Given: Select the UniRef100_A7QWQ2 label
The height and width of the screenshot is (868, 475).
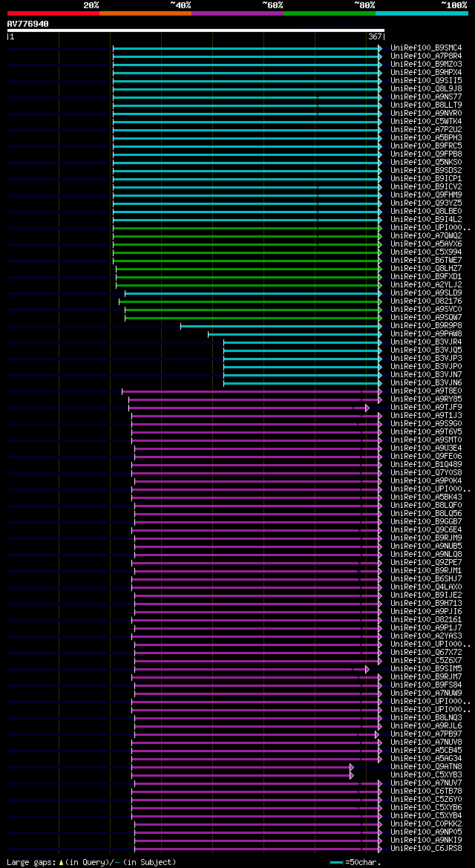Looking at the screenshot, I should 426,236.
